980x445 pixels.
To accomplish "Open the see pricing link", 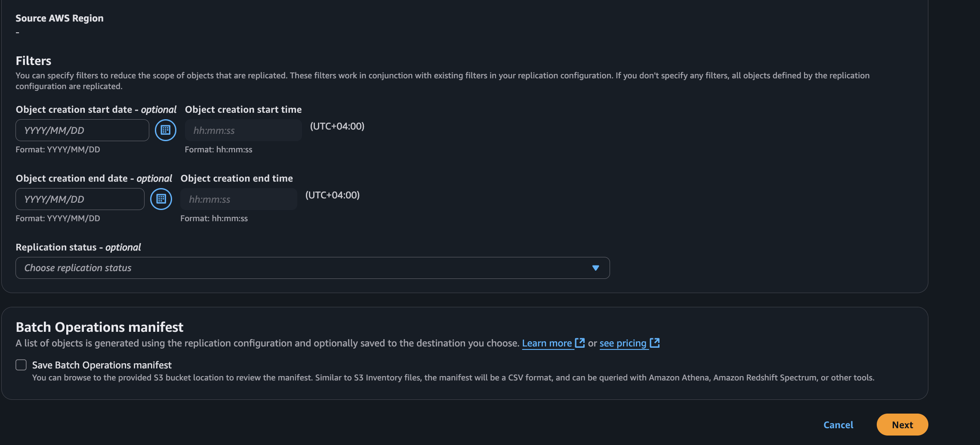I will tap(623, 343).
